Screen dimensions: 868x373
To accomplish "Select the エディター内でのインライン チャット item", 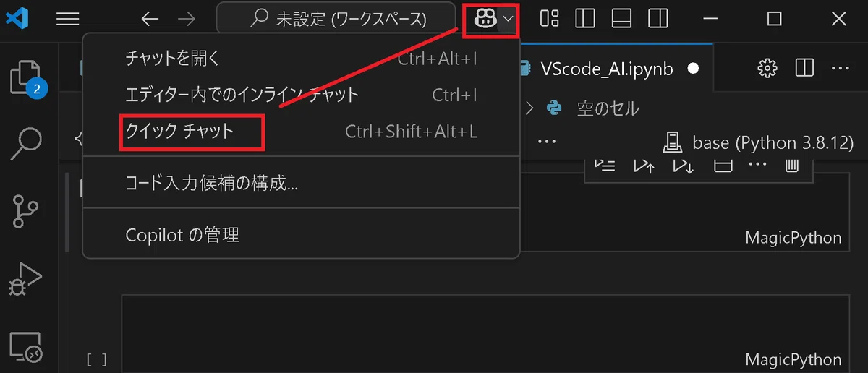I will point(302,95).
